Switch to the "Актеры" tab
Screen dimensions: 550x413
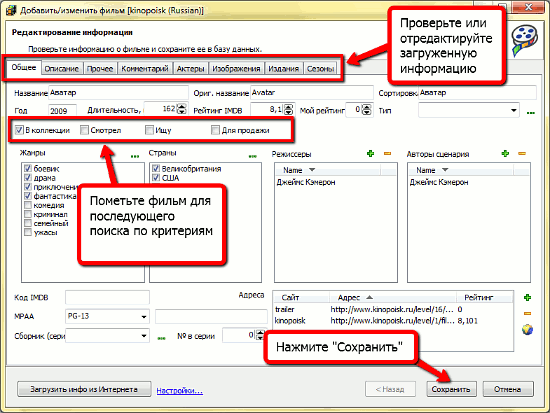click(x=190, y=68)
